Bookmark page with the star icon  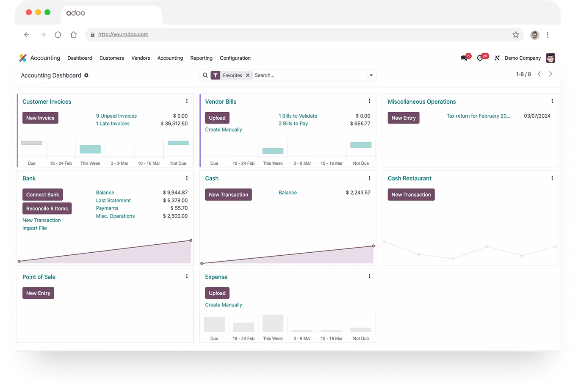(515, 35)
